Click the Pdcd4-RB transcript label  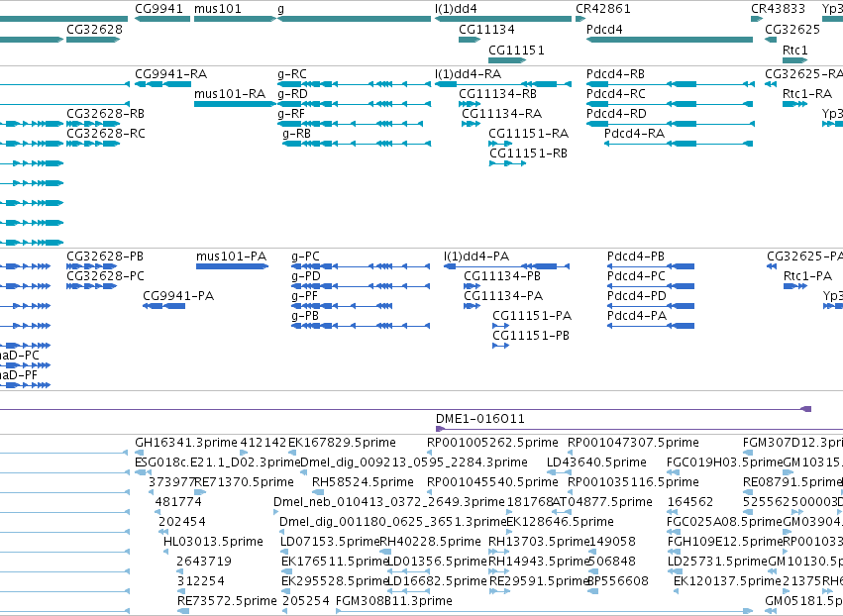coord(615,73)
